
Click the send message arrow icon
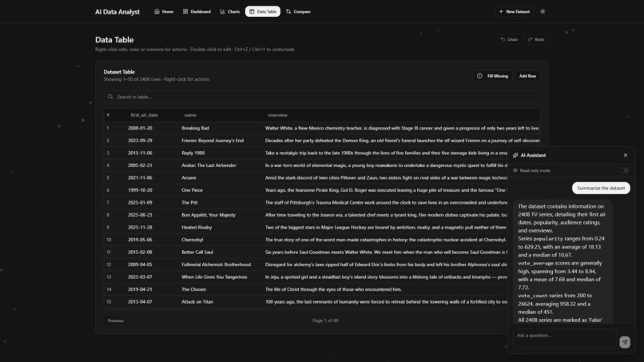coord(625,342)
